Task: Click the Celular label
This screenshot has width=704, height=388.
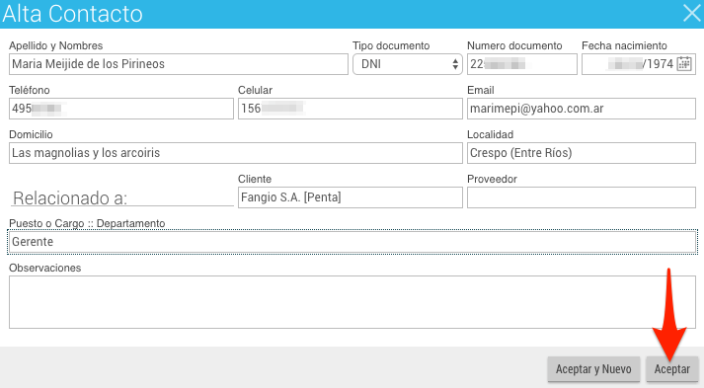Action: (255, 90)
